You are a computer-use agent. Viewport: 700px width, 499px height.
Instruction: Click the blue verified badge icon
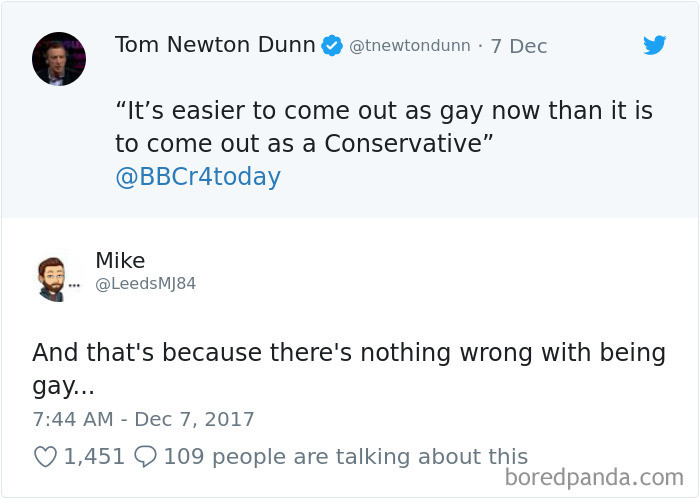332,46
